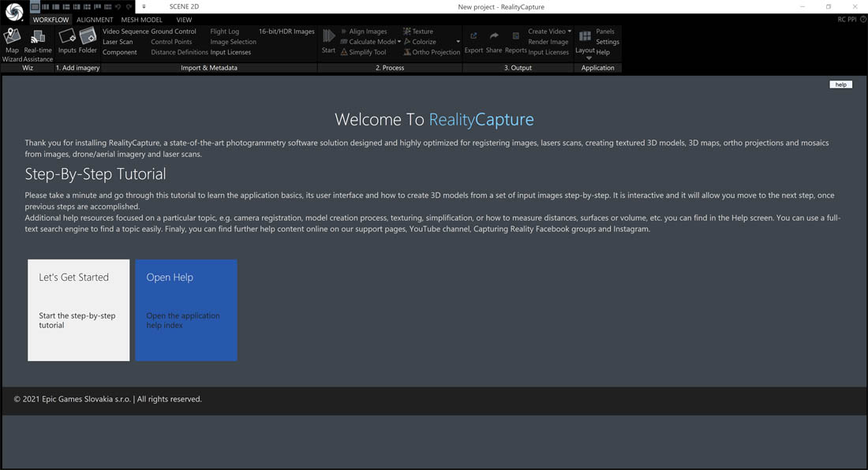Click the '3. Output' group label
868x470 pixels.
518,68
